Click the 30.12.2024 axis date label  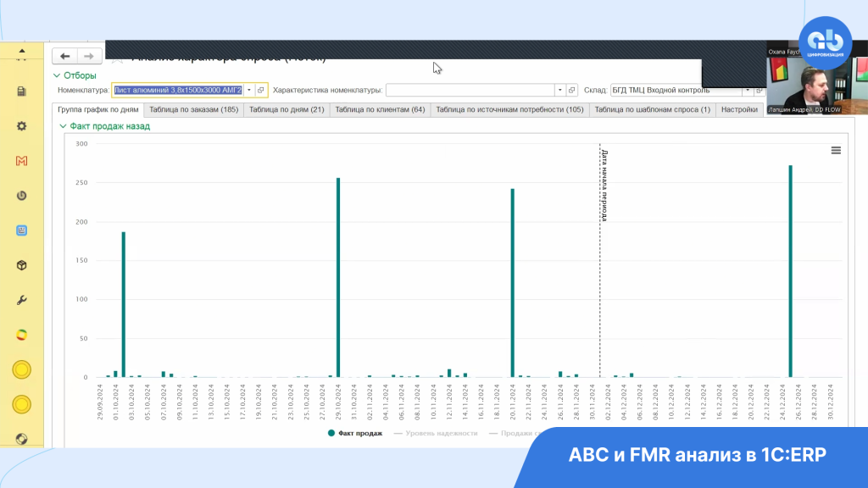click(x=831, y=402)
